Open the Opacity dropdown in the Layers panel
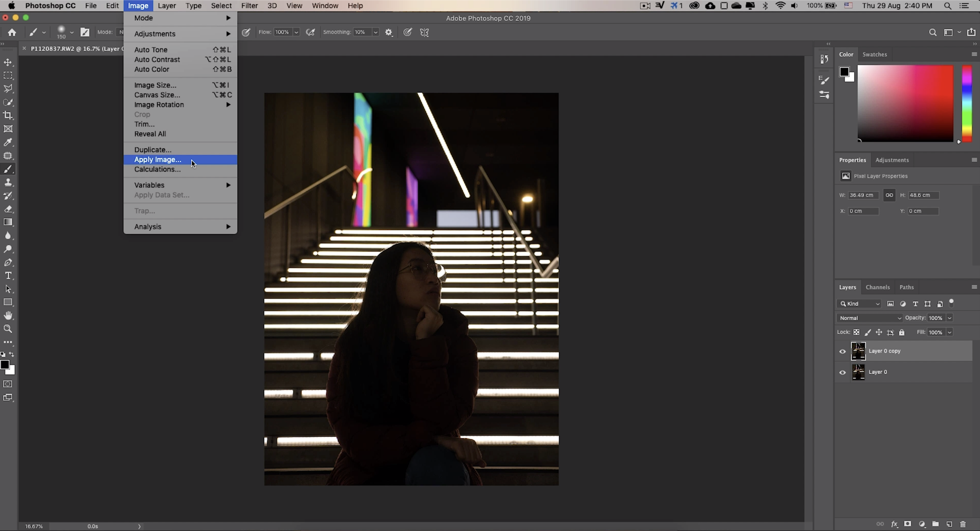Screen dimensions: 980x531 coord(949,318)
